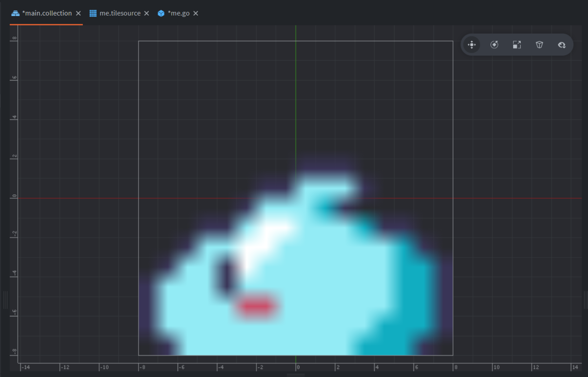
Task: Close the me.go tab
Action: (196, 13)
